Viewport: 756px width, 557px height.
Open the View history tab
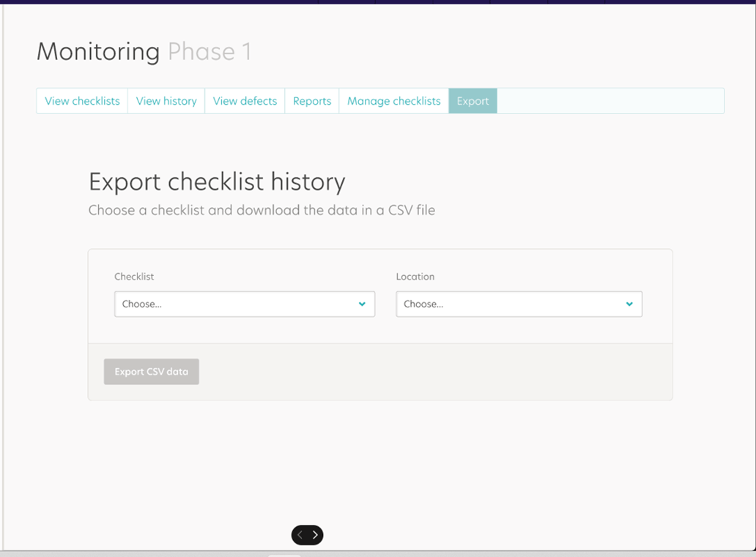(166, 100)
